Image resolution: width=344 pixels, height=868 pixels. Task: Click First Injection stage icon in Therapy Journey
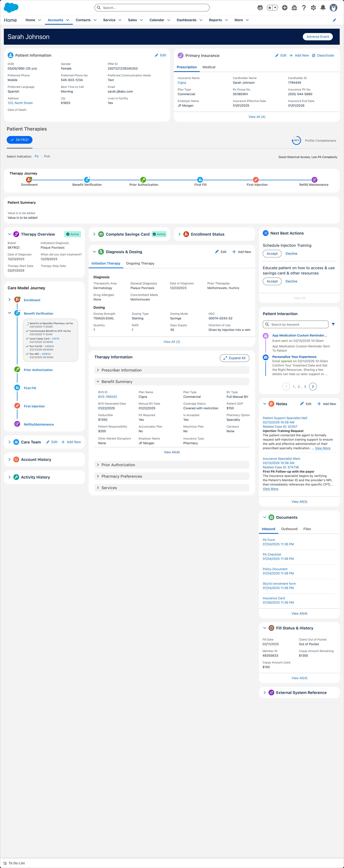point(256,180)
